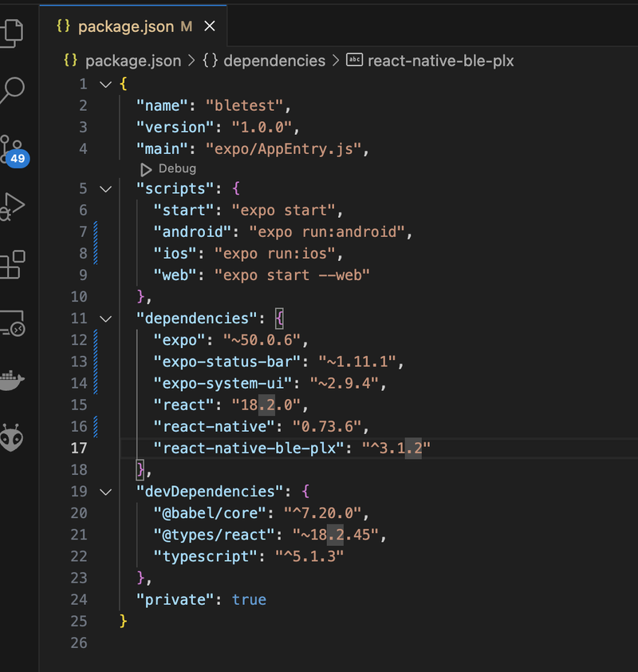Select the package.json editor tab

tap(128, 26)
